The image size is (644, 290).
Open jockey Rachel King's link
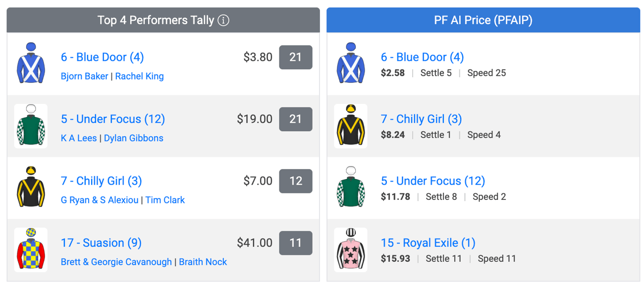pyautogui.click(x=139, y=76)
